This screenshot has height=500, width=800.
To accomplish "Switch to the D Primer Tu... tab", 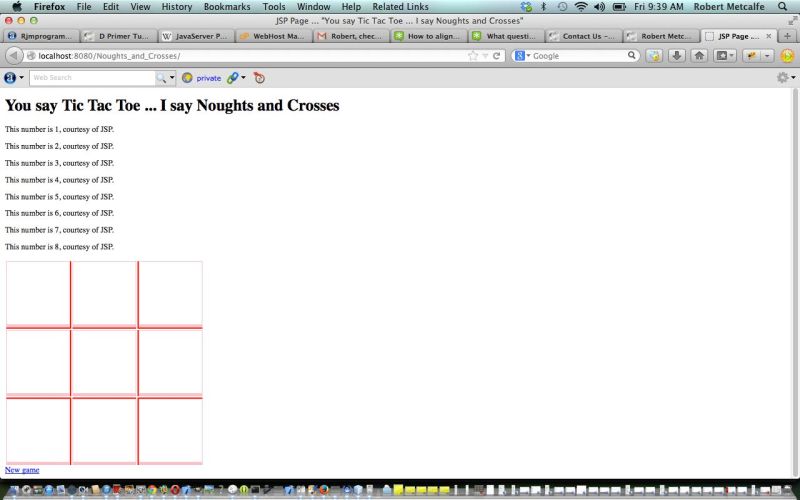I will (118, 36).
